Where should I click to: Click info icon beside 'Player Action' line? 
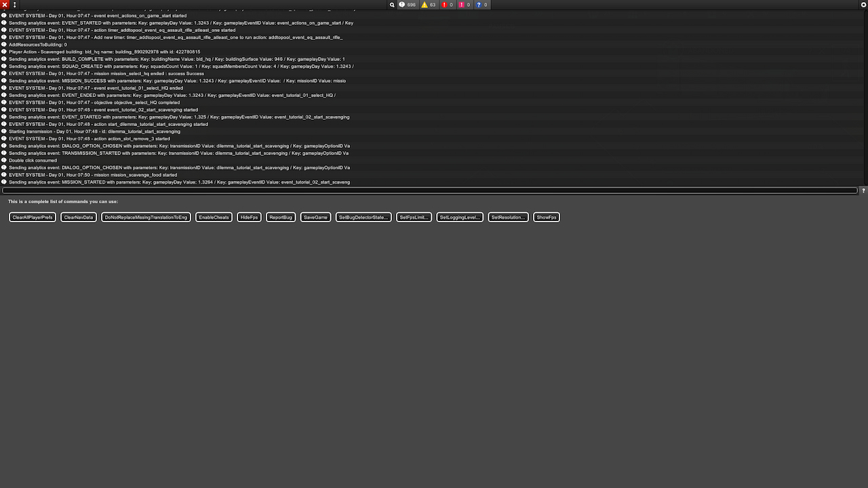[x=4, y=52]
